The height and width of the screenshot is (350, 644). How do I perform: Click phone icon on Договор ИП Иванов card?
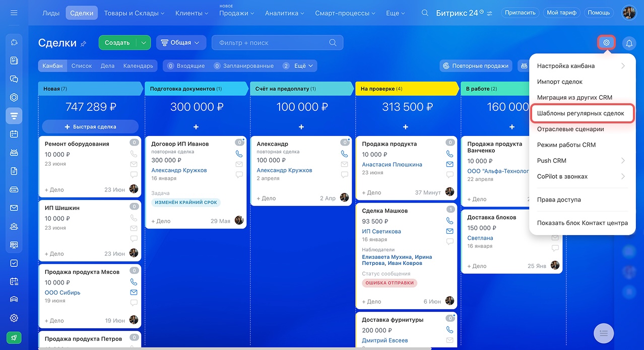(x=239, y=154)
